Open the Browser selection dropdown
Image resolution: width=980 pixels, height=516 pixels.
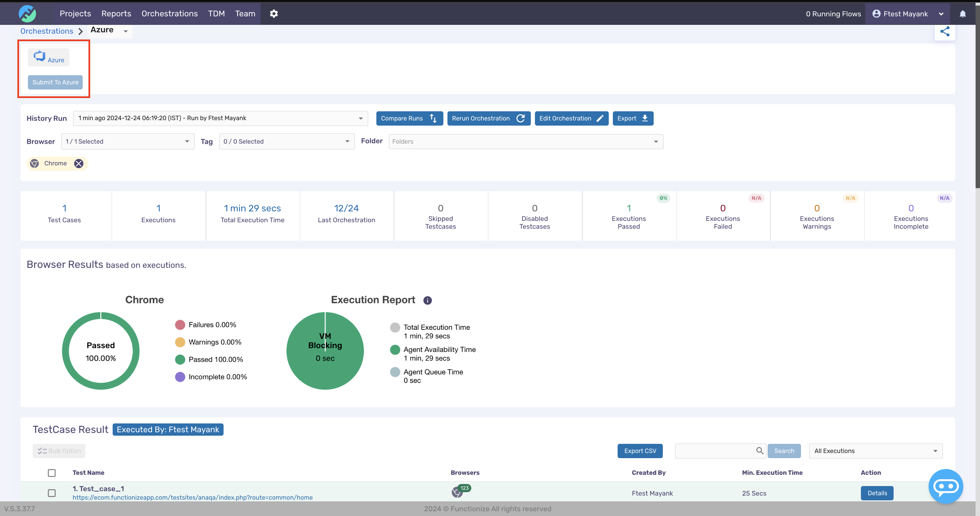click(x=128, y=141)
